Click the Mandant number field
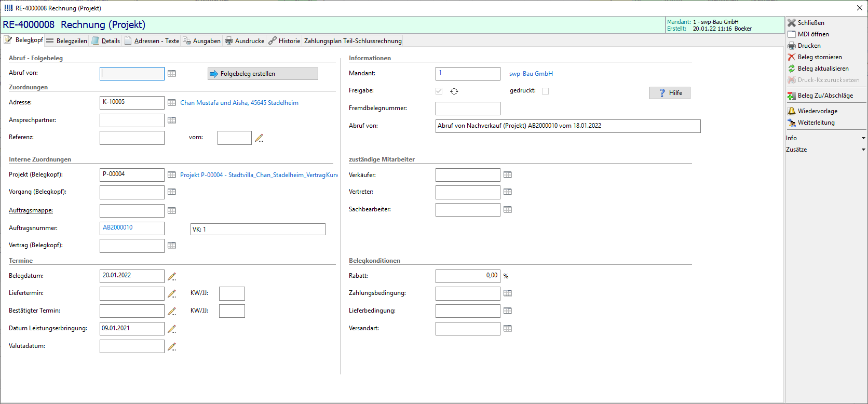 coord(468,74)
